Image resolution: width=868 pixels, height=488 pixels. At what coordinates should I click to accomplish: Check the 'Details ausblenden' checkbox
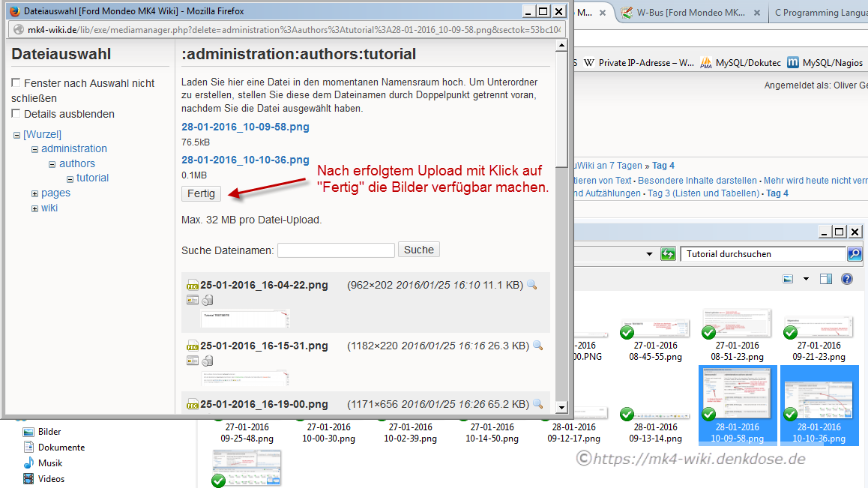tap(16, 114)
